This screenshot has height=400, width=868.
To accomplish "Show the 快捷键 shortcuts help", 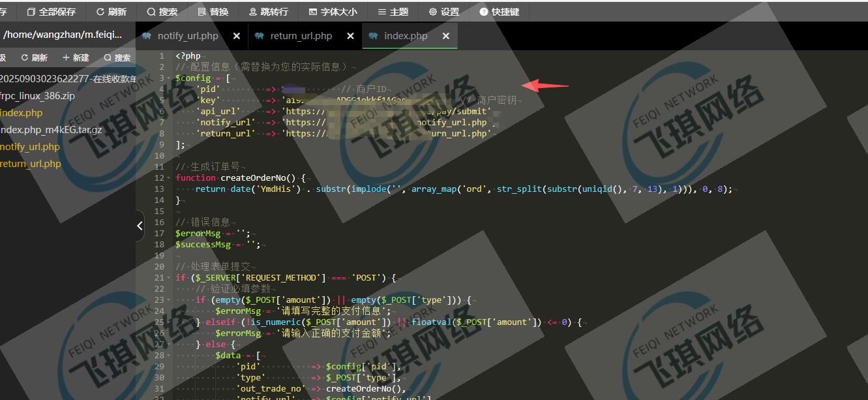I will [x=499, y=12].
